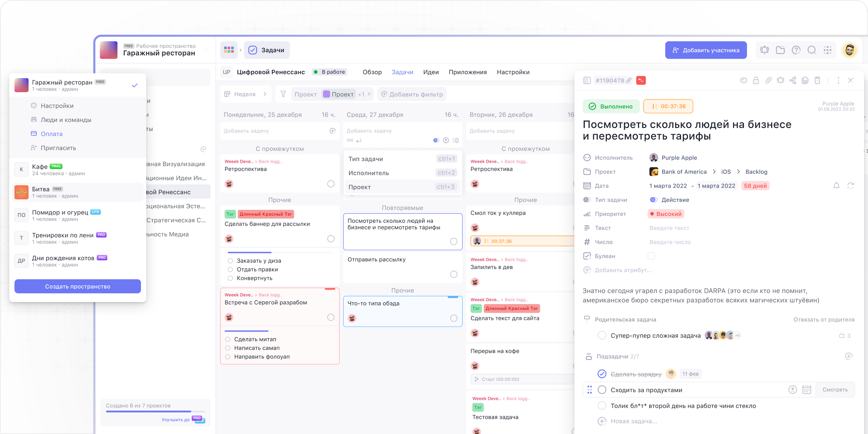Open the help question mark icon
Image resolution: width=868 pixels, height=434 pixels.
pyautogui.click(x=796, y=50)
